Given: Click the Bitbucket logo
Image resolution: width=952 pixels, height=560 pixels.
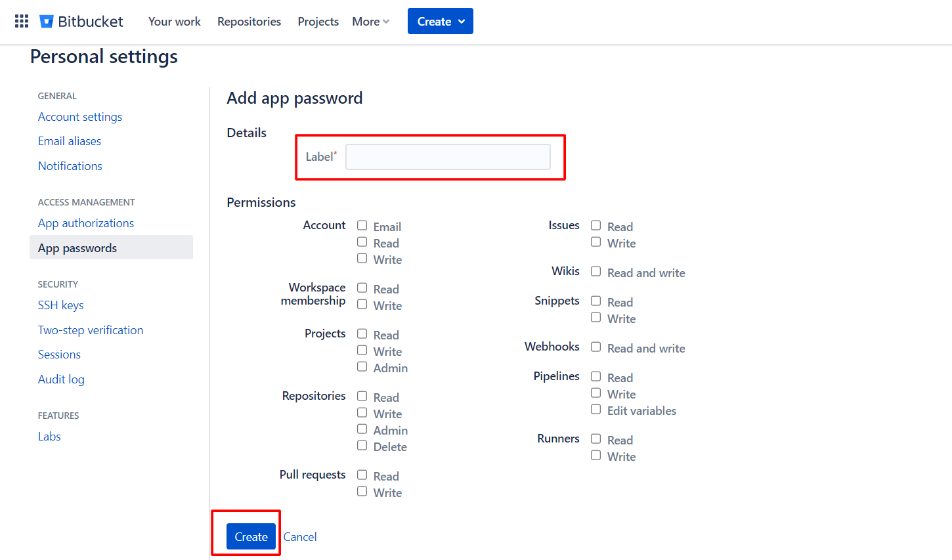Looking at the screenshot, I should 81,21.
